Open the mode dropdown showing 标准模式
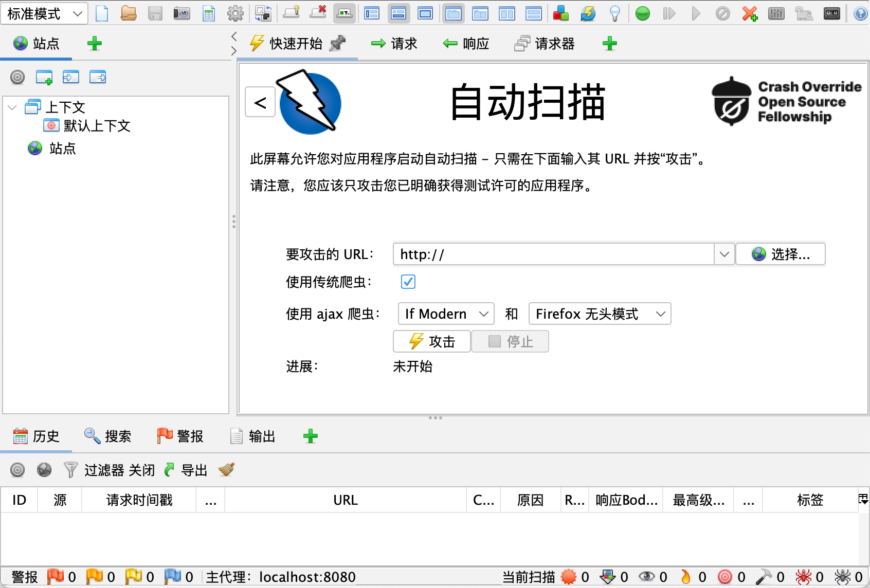Image resolution: width=870 pixels, height=588 pixels. coord(44,13)
